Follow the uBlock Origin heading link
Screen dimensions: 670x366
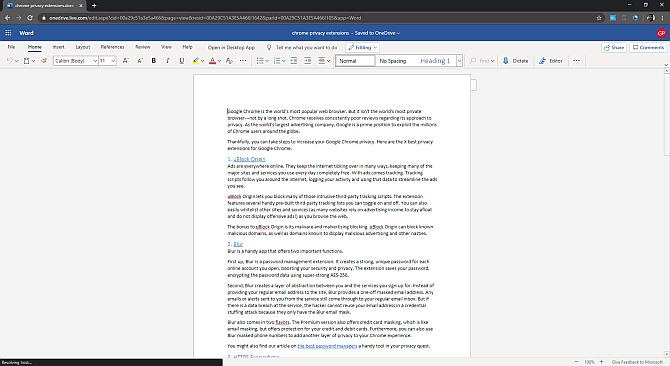tap(249, 159)
